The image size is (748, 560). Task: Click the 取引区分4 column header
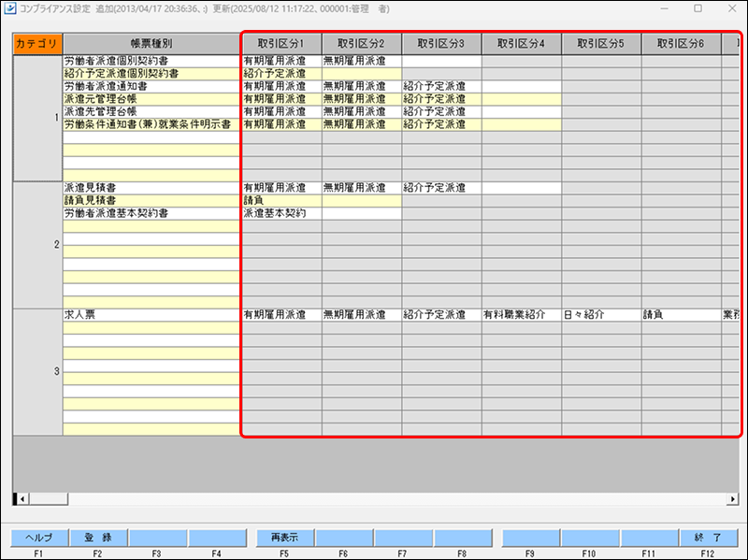click(x=522, y=44)
